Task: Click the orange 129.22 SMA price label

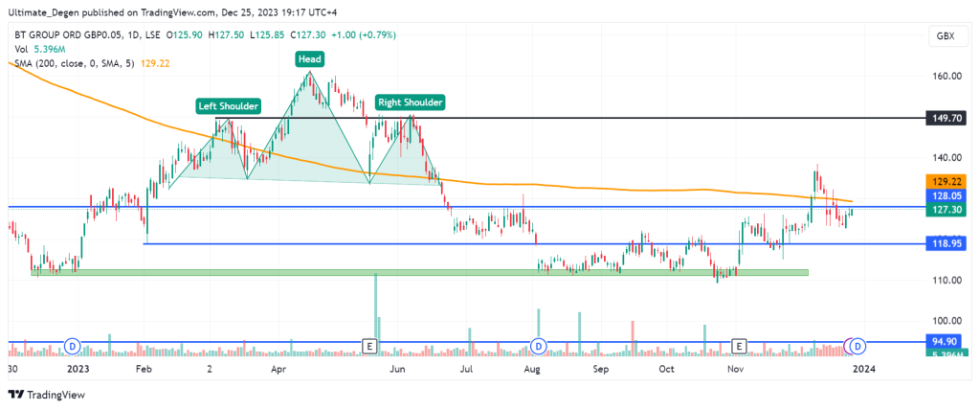Action: pos(947,181)
